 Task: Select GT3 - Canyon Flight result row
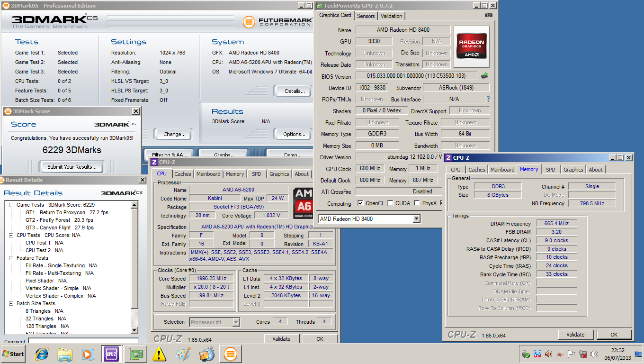[x=59, y=227]
